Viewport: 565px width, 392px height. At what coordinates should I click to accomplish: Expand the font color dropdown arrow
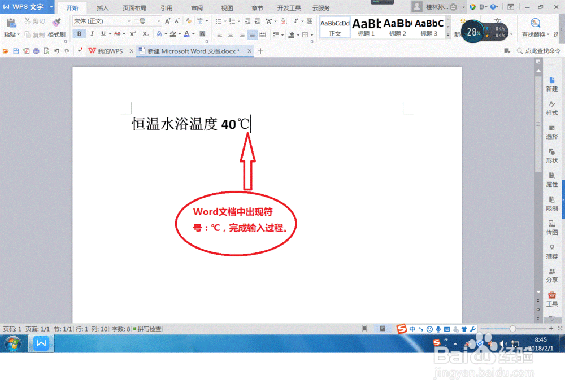click(193, 34)
